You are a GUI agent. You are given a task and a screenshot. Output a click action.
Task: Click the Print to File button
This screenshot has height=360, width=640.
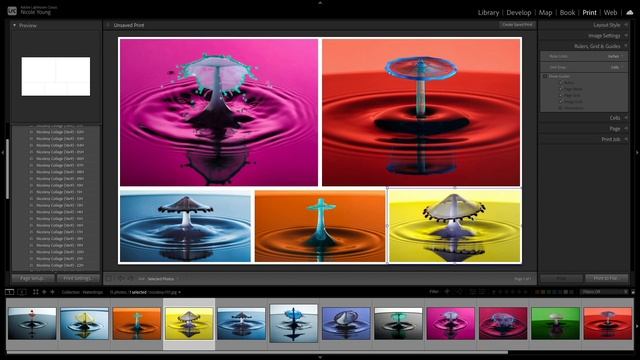[x=606, y=278]
